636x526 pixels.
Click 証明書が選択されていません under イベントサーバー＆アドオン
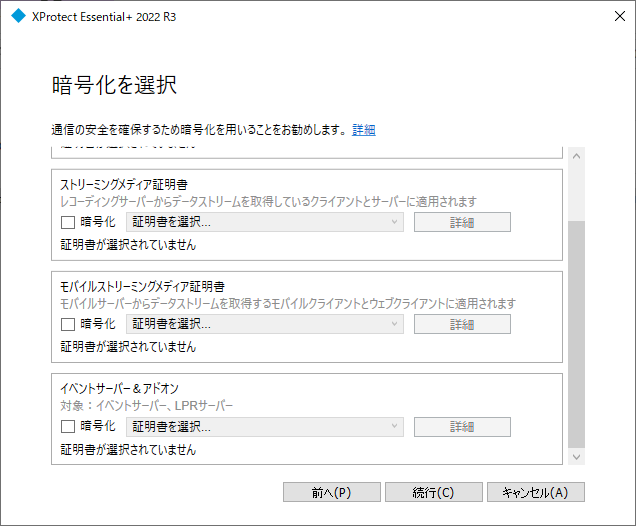tap(128, 449)
